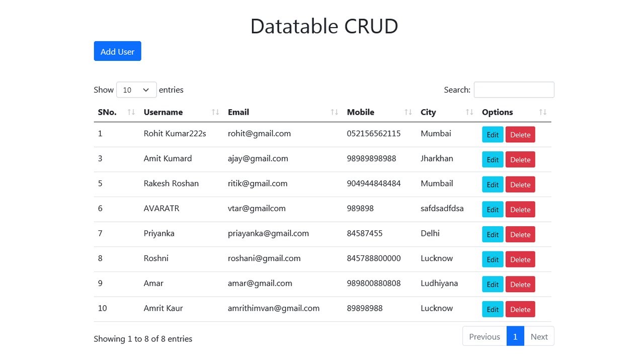Delete the AVARATR user row

[520, 210]
